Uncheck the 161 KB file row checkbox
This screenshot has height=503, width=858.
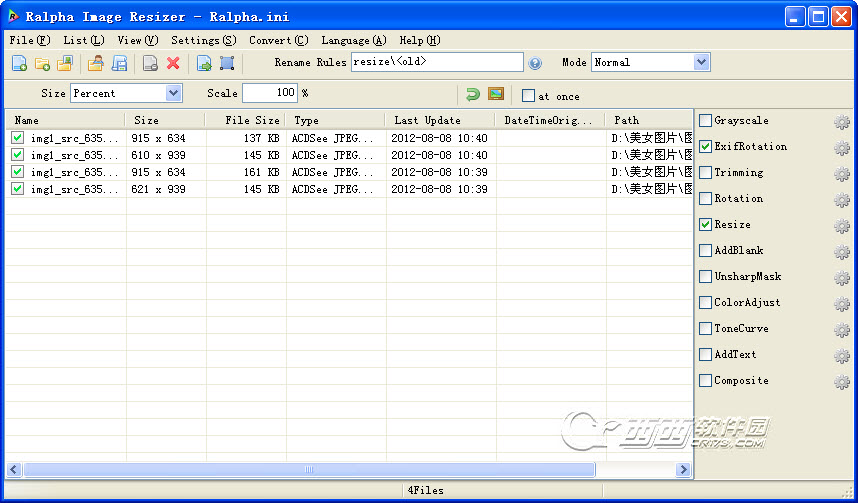pyautogui.click(x=18, y=171)
